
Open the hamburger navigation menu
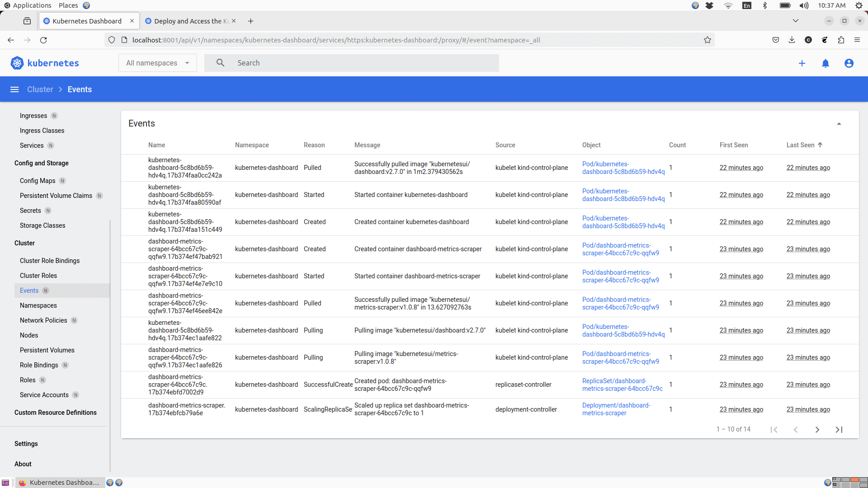[14, 89]
